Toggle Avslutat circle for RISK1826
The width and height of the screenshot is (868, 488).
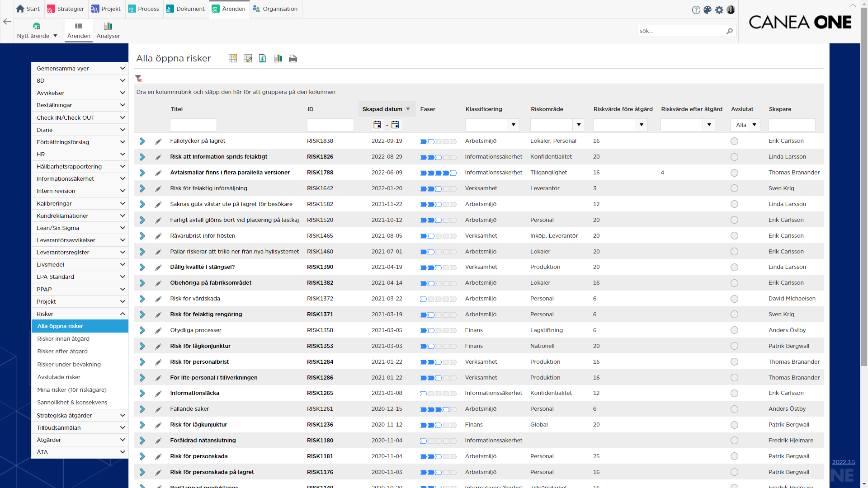(x=734, y=157)
